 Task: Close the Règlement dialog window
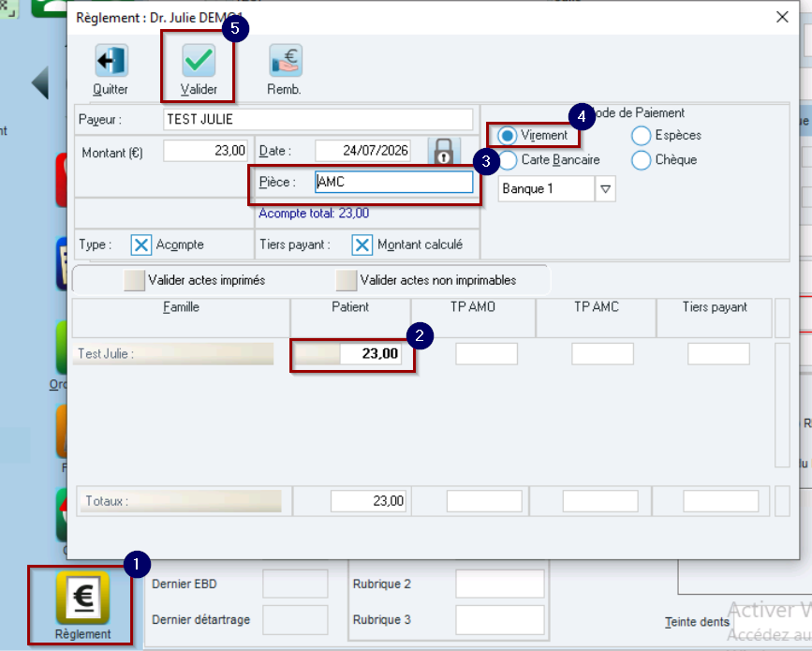(782, 17)
